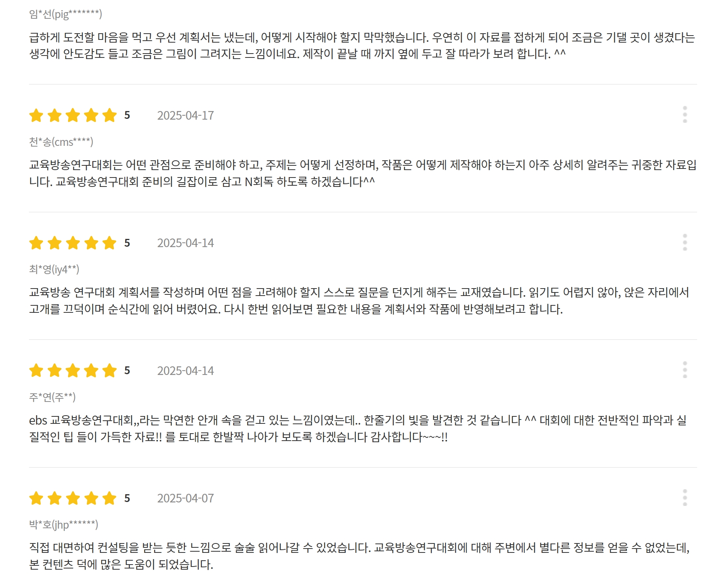Open three-dot menu for 박*호's review
Screen dimensions: 728x581
pos(685,498)
